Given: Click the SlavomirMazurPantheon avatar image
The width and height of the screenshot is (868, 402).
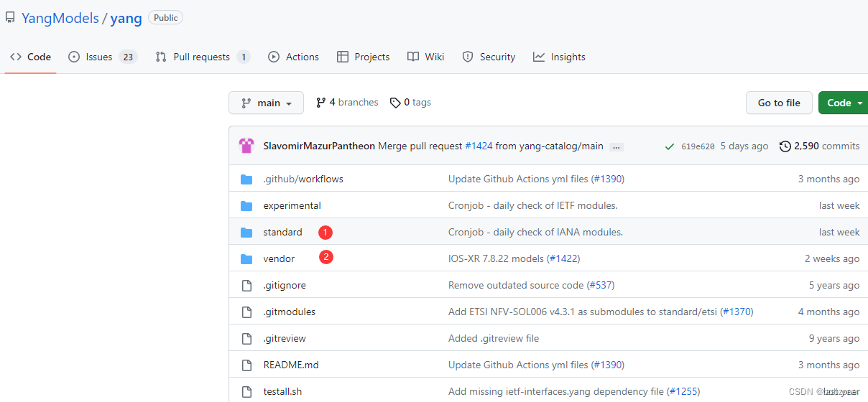Looking at the screenshot, I should [x=246, y=146].
